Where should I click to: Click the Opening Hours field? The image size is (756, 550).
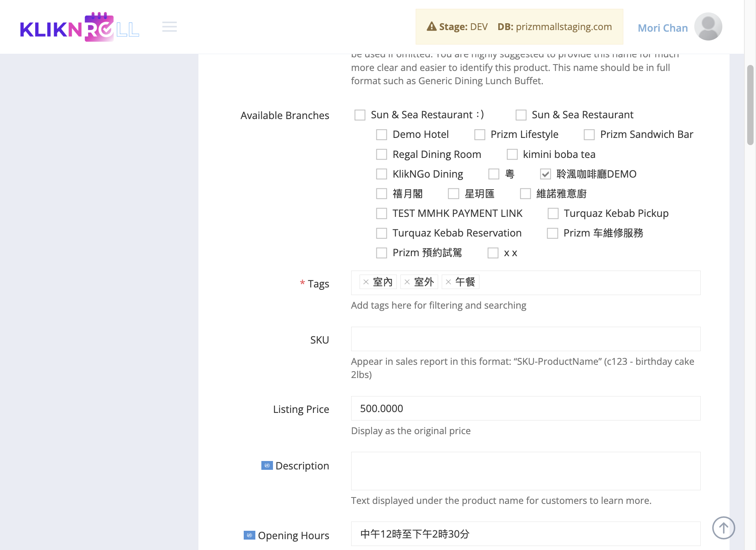[x=526, y=534]
